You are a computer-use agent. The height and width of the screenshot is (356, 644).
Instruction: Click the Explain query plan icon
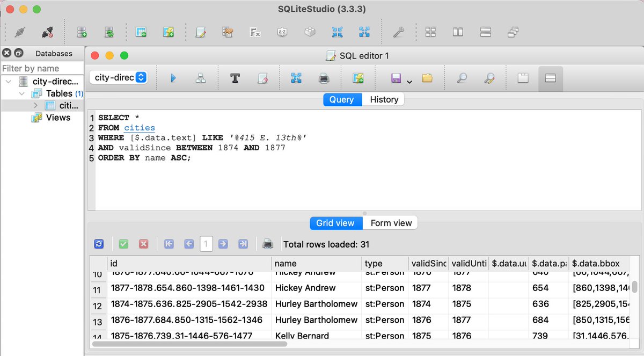coord(201,78)
